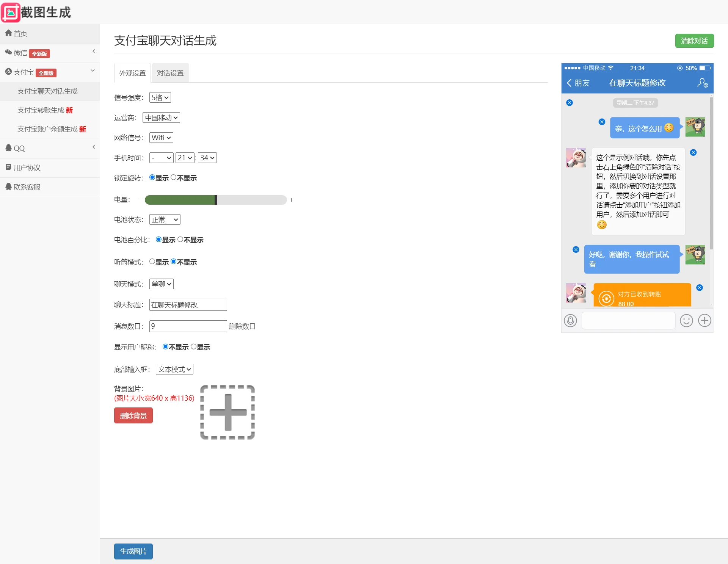728x564 pixels.
Task: Click the contact settings icon in chat header
Action: [x=703, y=83]
